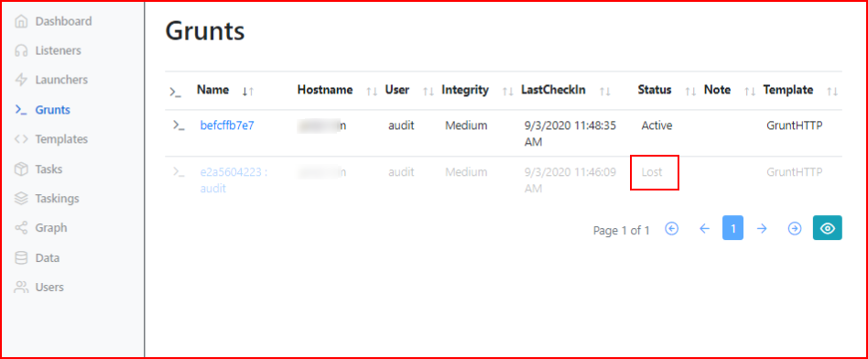This screenshot has height=359, width=868.
Task: Sort the table by Name column
Action: [x=248, y=92]
